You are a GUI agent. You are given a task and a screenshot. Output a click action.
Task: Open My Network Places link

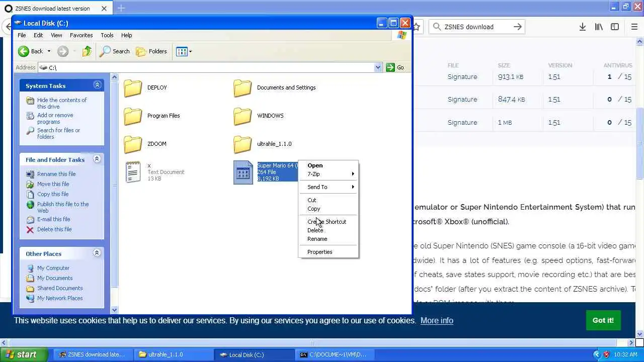(x=59, y=298)
